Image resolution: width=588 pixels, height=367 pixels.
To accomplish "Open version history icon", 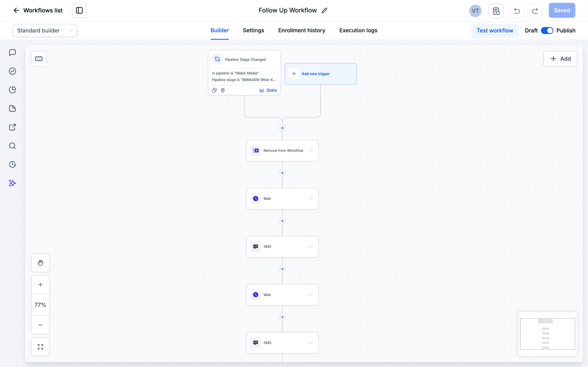I will click(496, 11).
